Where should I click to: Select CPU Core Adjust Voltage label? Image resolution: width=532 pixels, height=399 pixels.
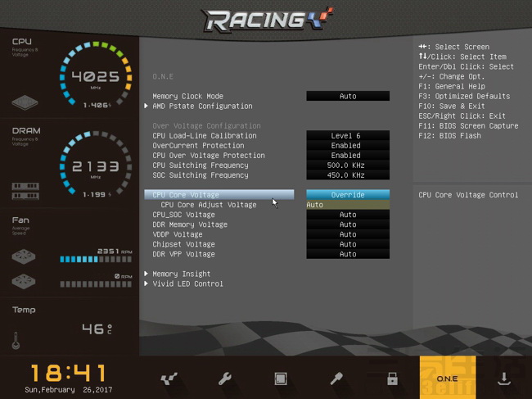point(209,205)
